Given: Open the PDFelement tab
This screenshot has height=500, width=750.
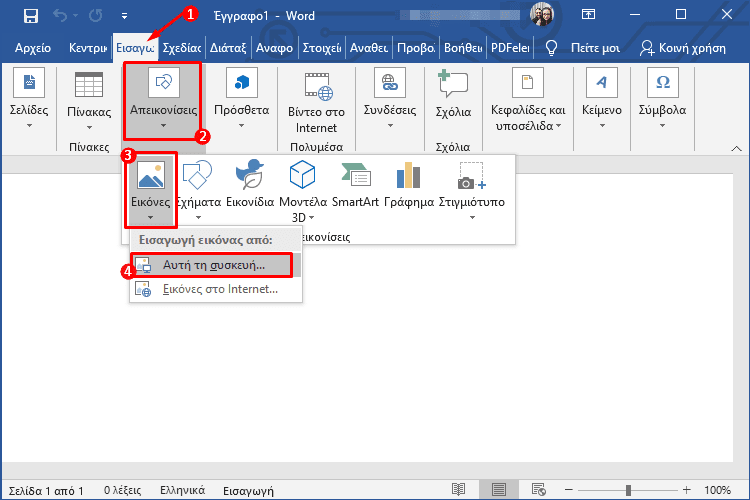Looking at the screenshot, I should tap(510, 48).
